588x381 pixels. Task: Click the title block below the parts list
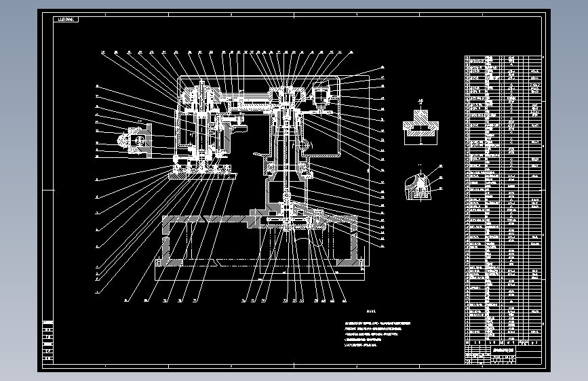(503, 355)
